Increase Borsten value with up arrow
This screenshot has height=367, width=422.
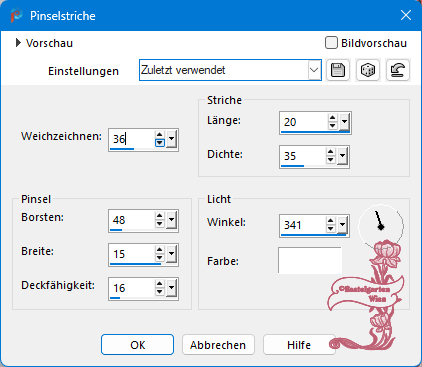coord(160,216)
